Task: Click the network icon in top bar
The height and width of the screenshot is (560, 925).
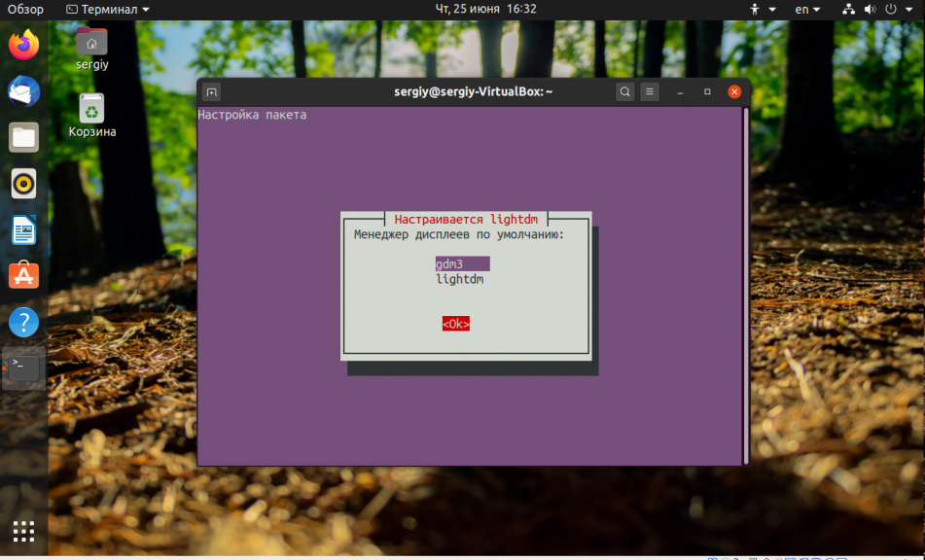Action: pyautogui.click(x=848, y=10)
